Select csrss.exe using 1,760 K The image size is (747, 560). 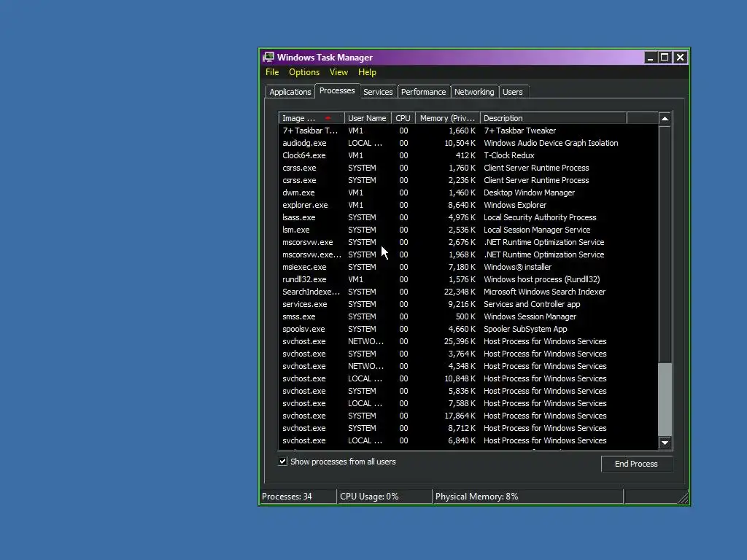click(x=468, y=168)
